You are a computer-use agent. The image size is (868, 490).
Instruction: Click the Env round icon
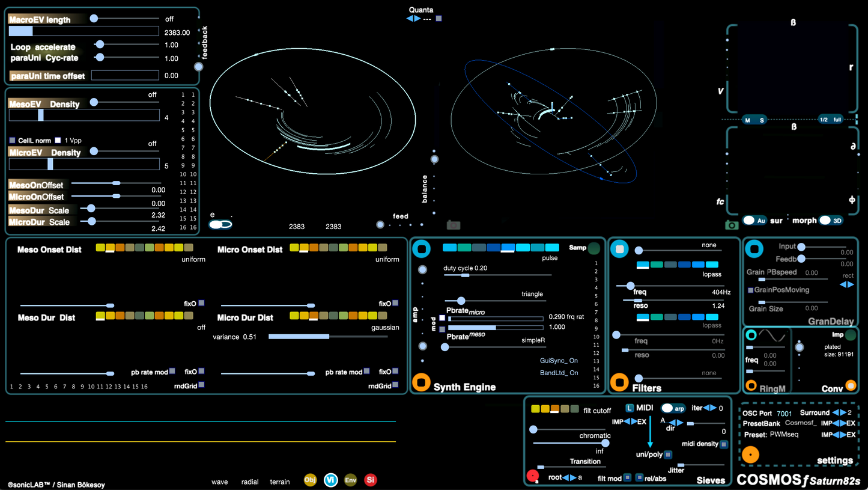(350, 480)
